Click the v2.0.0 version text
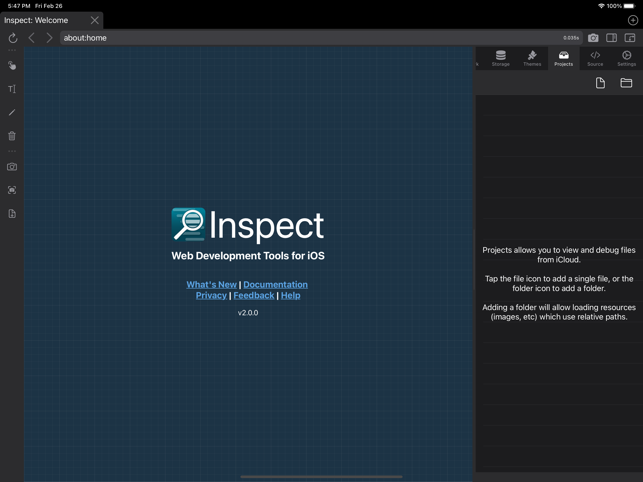 (248, 313)
